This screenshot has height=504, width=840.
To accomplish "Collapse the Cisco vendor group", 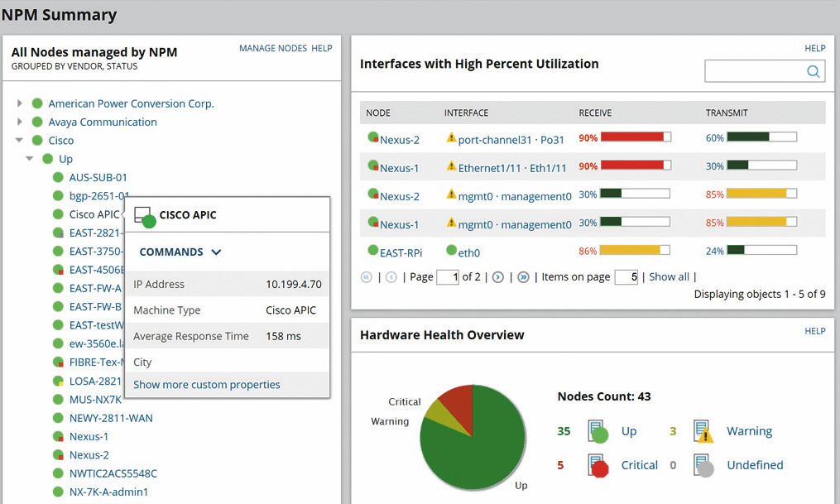I will click(20, 141).
